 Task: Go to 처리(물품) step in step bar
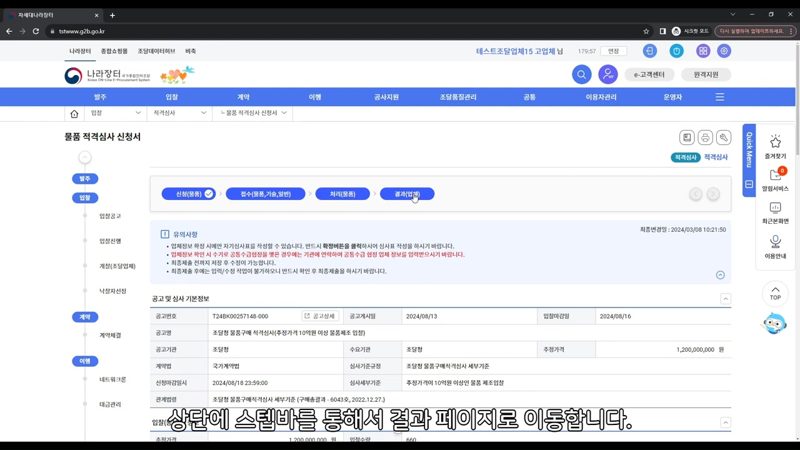coord(342,194)
